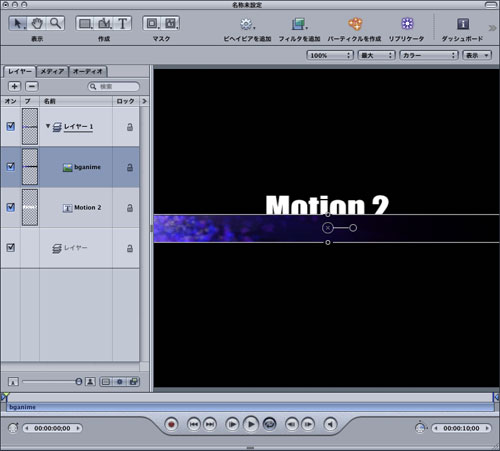Click the Play button
Screen dimensions: 500x451
click(251, 424)
